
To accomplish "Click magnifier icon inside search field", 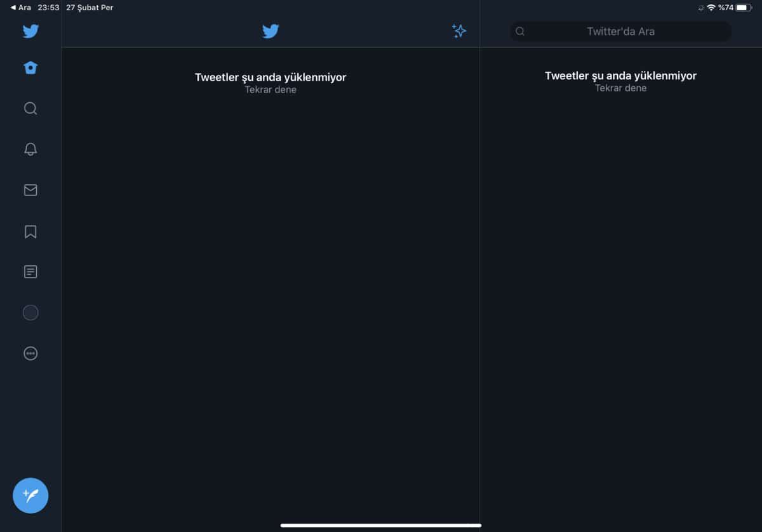I will click(520, 31).
